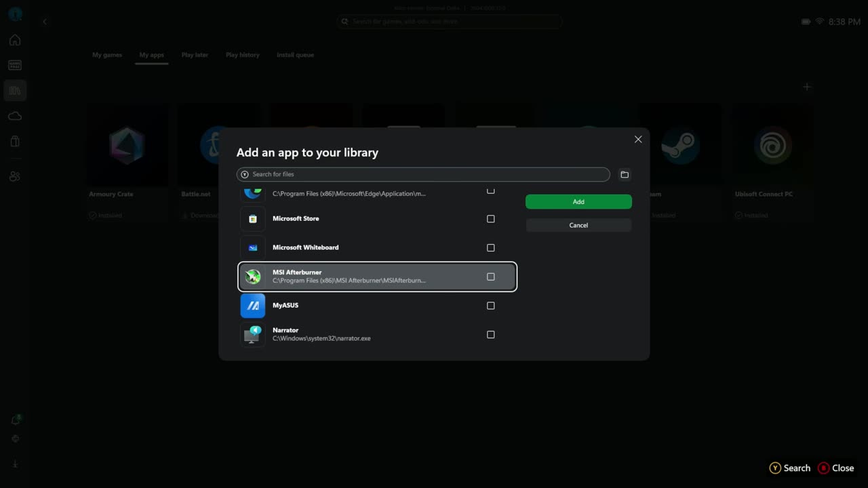The width and height of the screenshot is (868, 488).
Task: Click the Cancel button
Action: (578, 225)
